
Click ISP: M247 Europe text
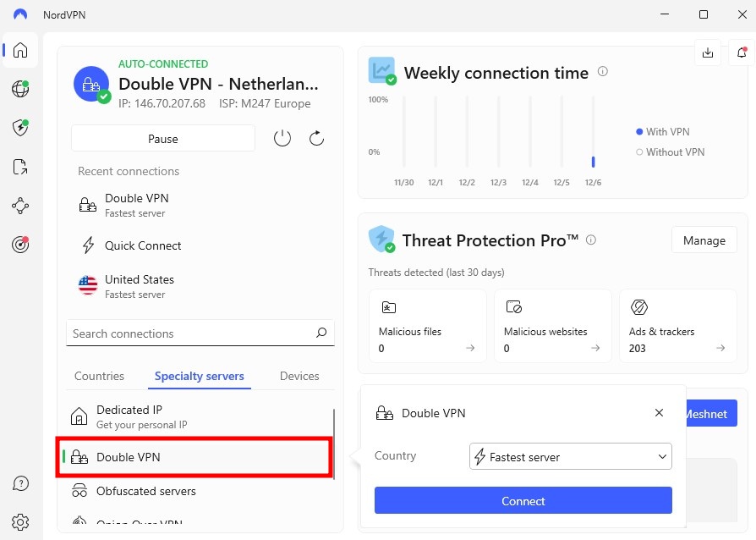[265, 103]
